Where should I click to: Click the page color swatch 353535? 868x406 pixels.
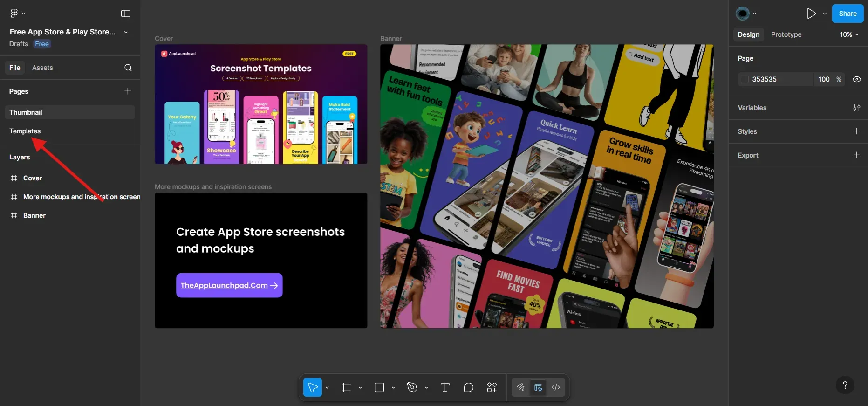point(745,79)
